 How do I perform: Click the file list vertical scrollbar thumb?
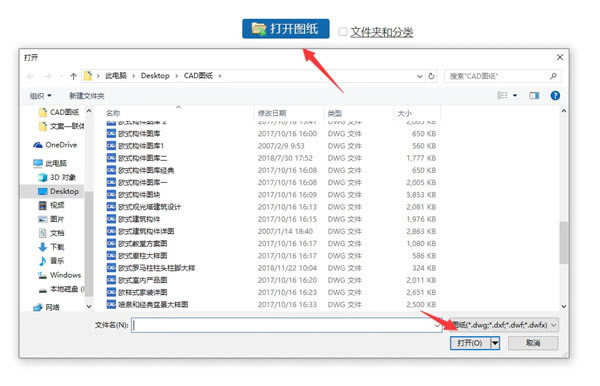(x=563, y=243)
